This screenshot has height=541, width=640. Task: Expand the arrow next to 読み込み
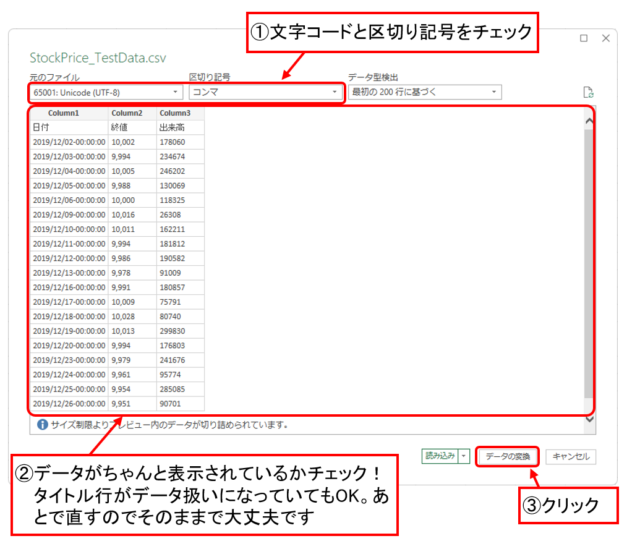464,456
